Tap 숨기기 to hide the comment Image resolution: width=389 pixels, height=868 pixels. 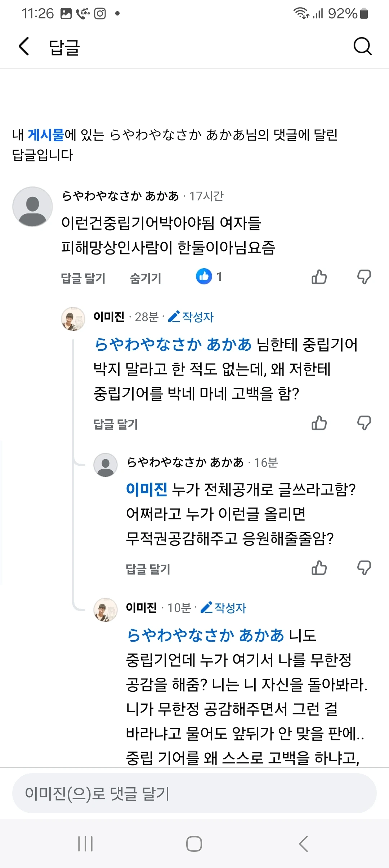point(146,278)
